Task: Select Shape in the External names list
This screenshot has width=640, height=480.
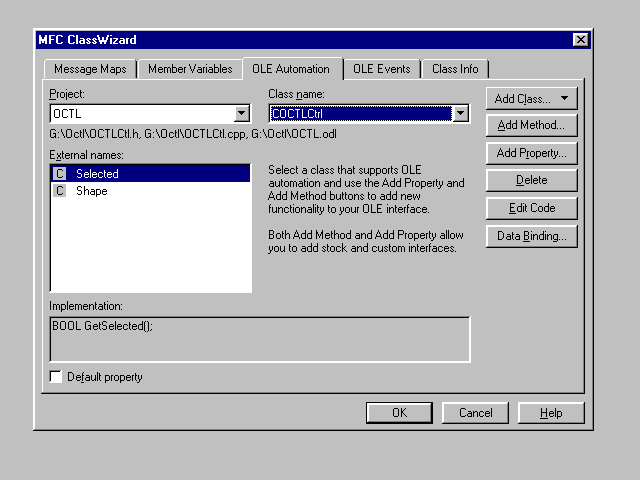Action: coord(92,191)
